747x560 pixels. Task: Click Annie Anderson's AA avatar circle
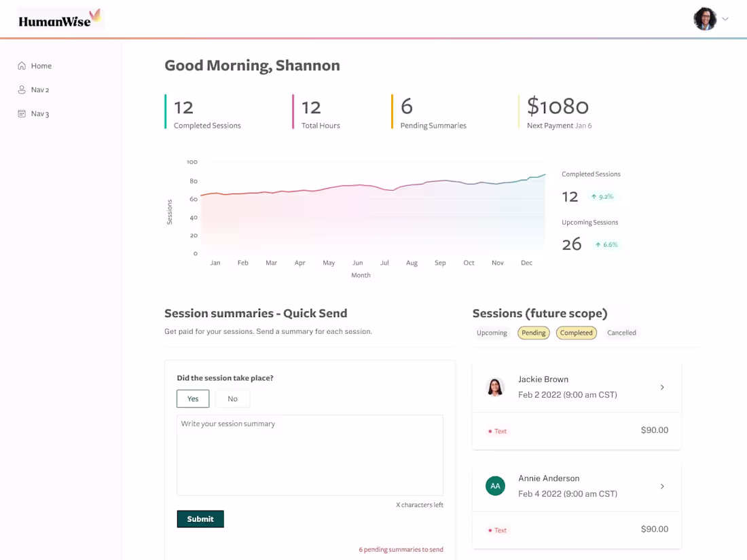click(x=495, y=486)
